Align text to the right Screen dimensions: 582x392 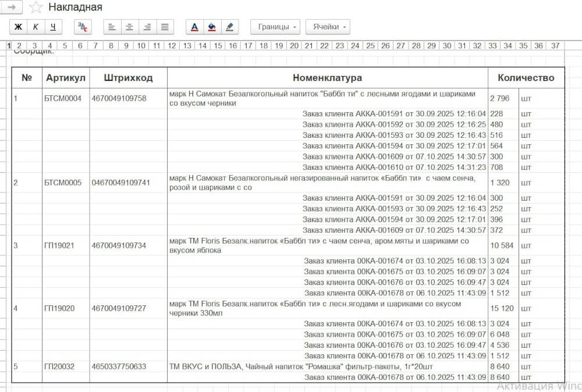coord(147,27)
